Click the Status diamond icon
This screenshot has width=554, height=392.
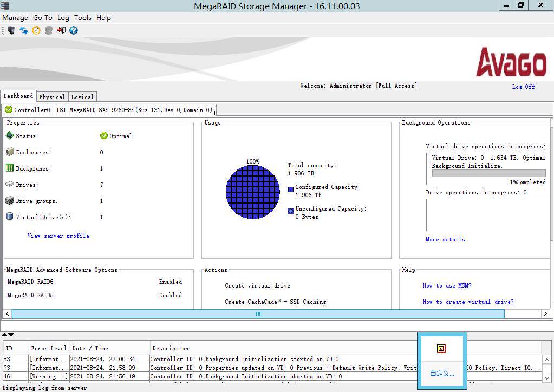[10, 135]
